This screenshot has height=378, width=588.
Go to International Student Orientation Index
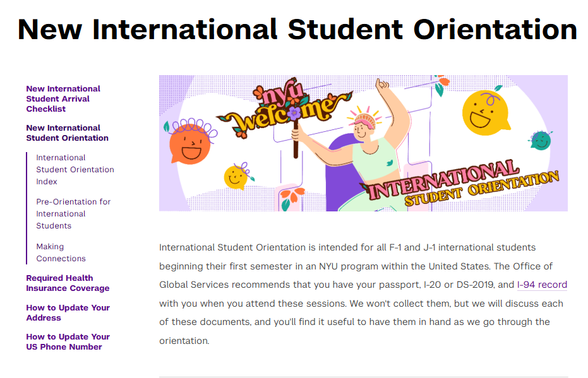click(75, 169)
